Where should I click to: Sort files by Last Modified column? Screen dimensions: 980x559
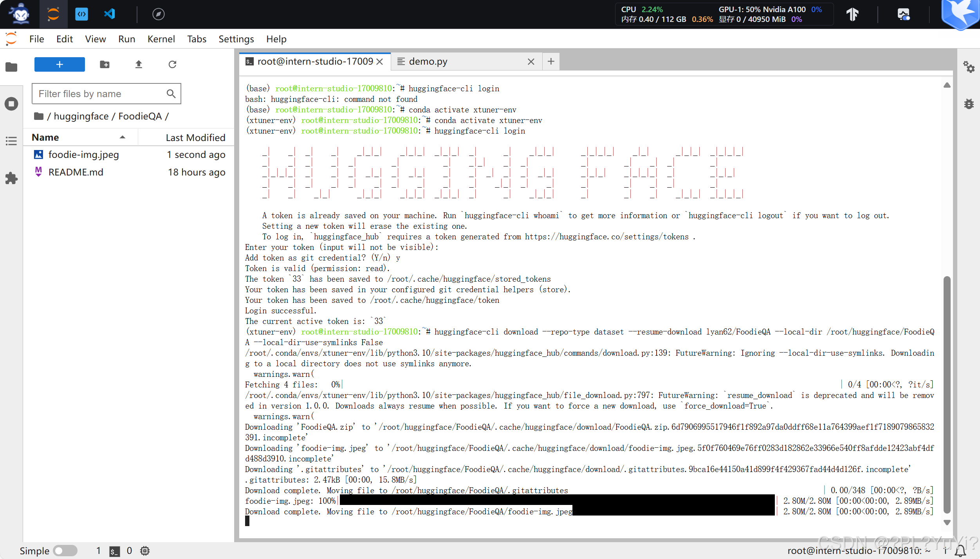pos(195,137)
